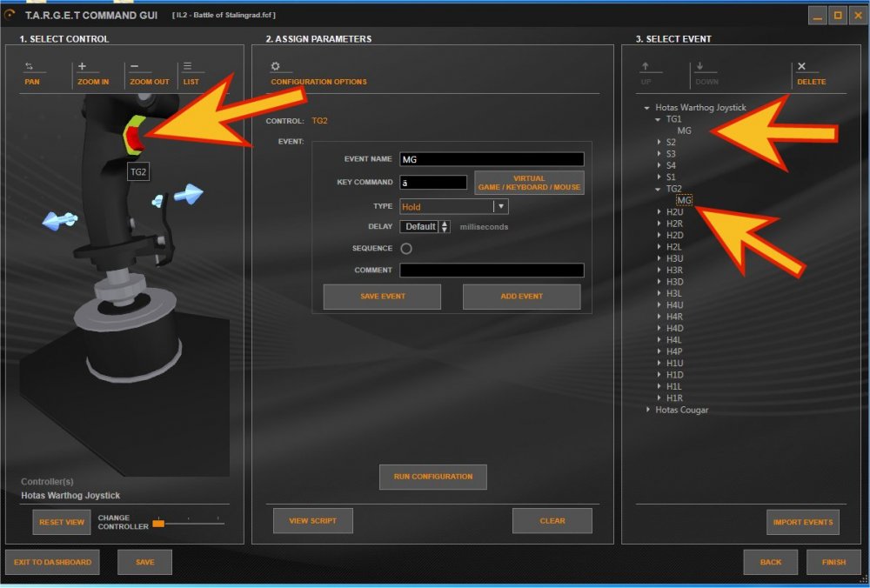Viewport: 870px width, 588px height.
Task: Select the H3L tree item
Action: (x=674, y=294)
